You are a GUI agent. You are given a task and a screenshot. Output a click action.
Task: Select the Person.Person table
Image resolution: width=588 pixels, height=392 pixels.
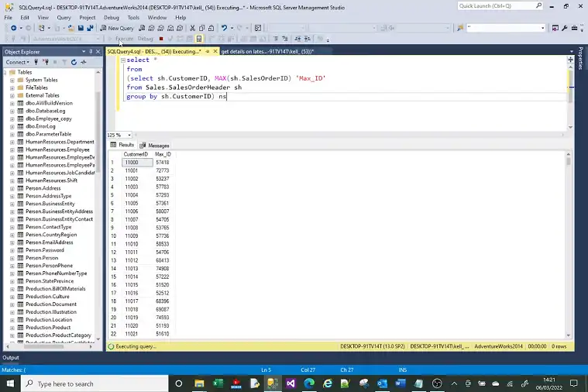click(42, 258)
